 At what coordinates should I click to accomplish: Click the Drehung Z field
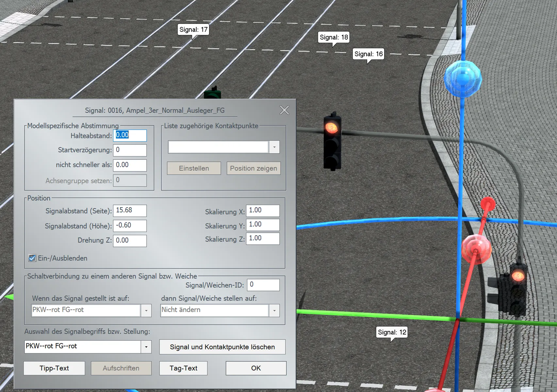pyautogui.click(x=130, y=241)
